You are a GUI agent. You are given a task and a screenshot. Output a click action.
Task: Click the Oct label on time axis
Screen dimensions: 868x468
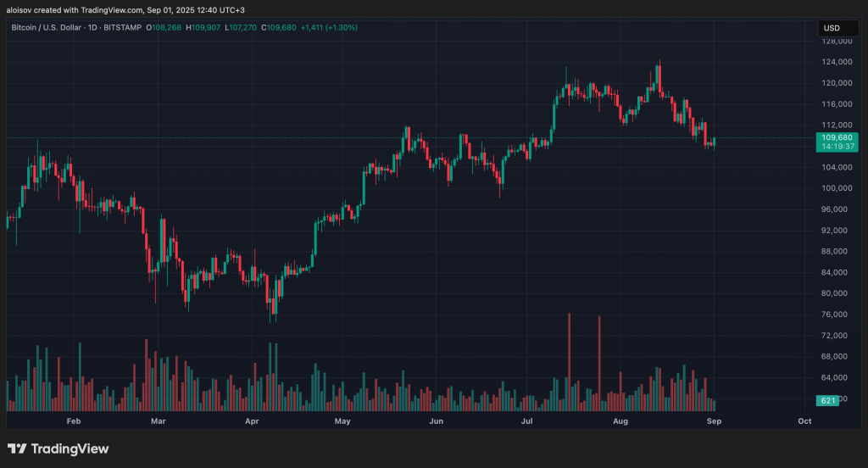pyautogui.click(x=805, y=421)
